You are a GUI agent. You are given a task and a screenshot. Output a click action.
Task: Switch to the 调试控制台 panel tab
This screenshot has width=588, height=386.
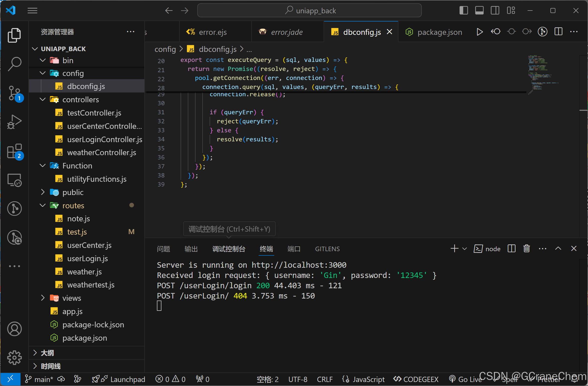click(x=229, y=249)
